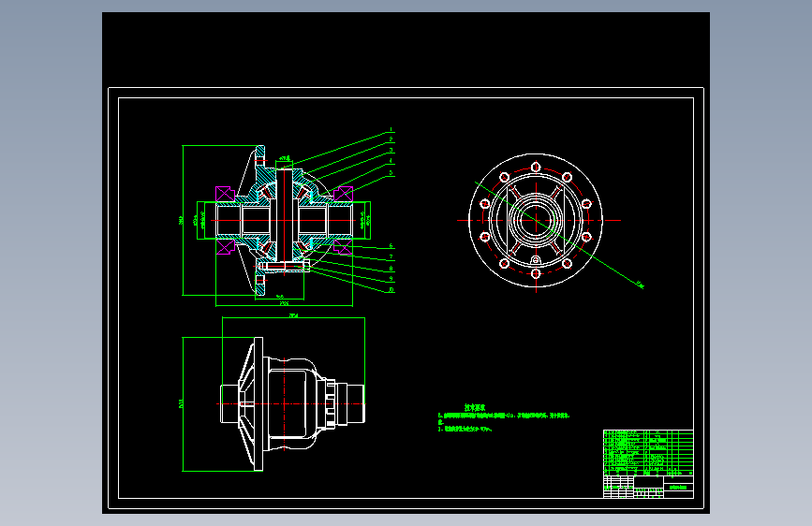Select part callout number 2
The image size is (812, 526).
point(391,139)
